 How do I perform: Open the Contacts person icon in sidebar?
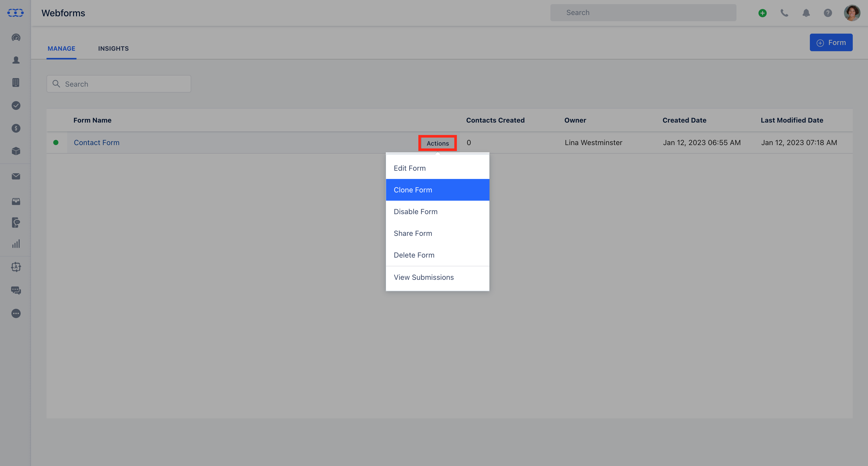[16, 60]
